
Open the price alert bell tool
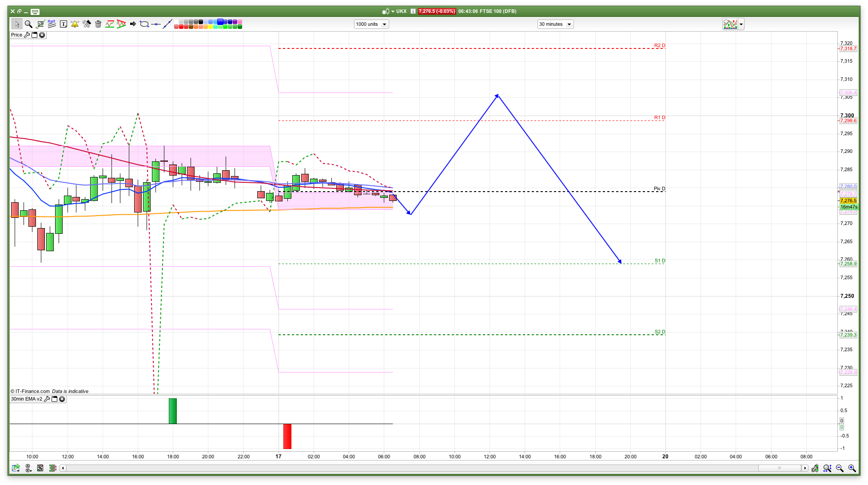tap(75, 24)
